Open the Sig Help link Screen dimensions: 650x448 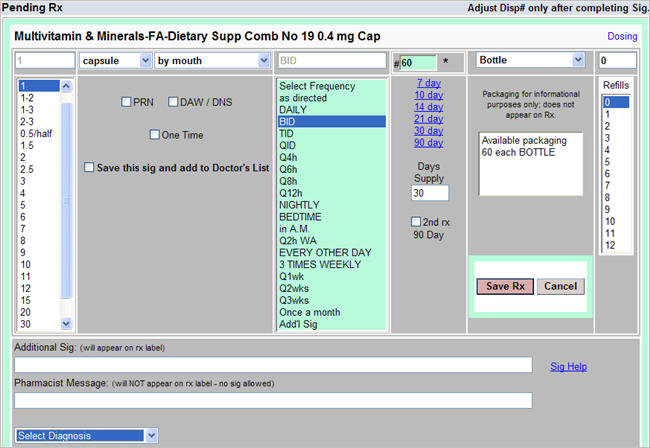click(x=569, y=367)
